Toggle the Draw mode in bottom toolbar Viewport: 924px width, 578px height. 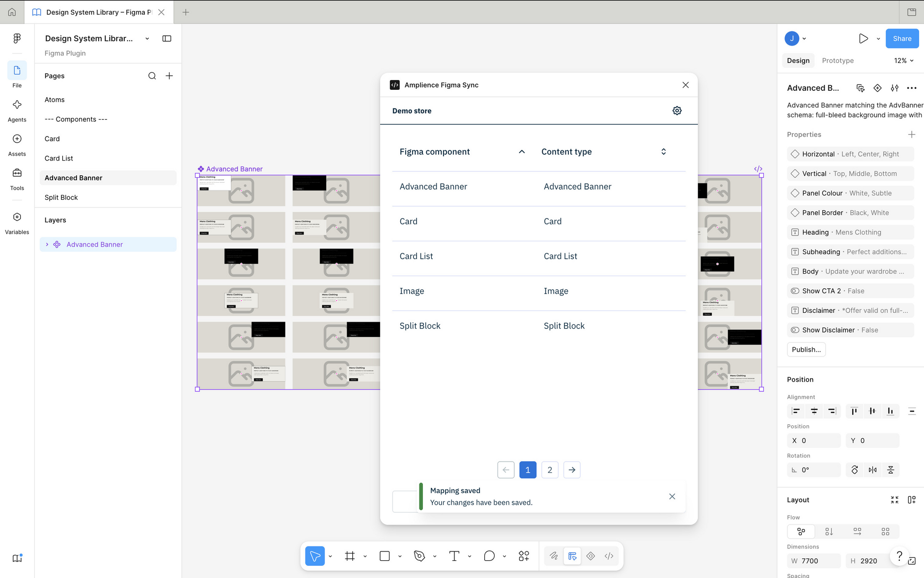(x=554, y=556)
